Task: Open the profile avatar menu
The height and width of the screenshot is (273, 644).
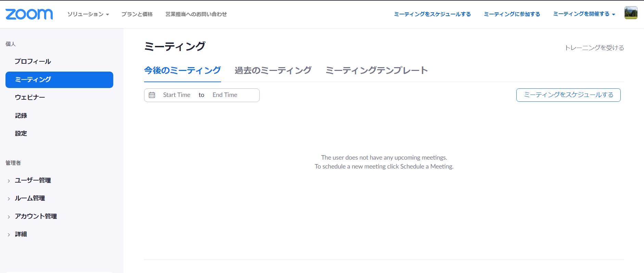Action: coord(630,13)
